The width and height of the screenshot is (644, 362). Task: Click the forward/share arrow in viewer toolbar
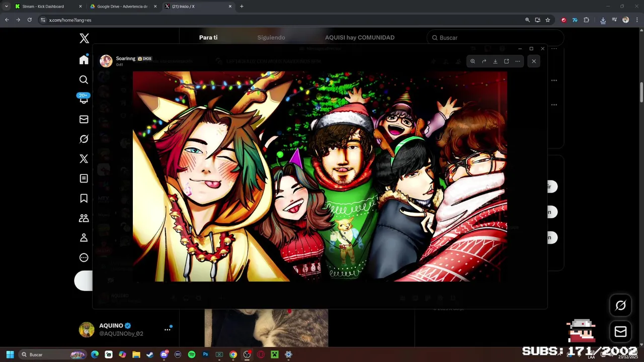click(484, 61)
